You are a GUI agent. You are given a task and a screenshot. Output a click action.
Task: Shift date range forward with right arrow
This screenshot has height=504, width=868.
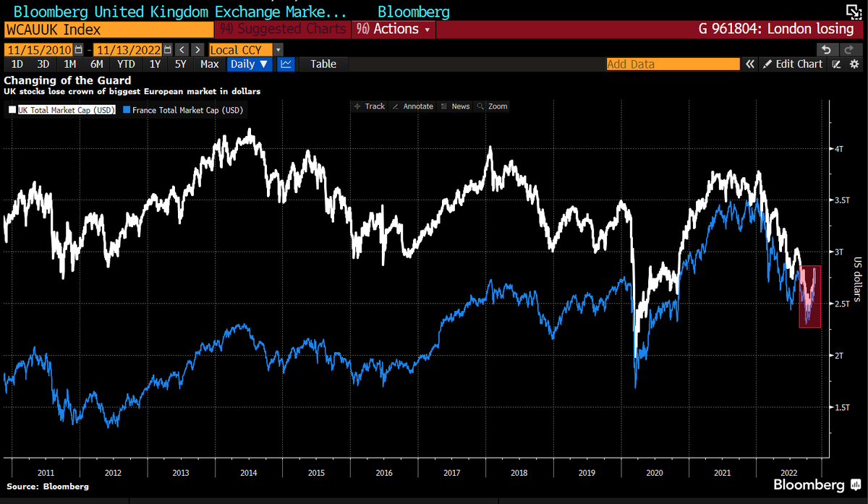click(197, 50)
